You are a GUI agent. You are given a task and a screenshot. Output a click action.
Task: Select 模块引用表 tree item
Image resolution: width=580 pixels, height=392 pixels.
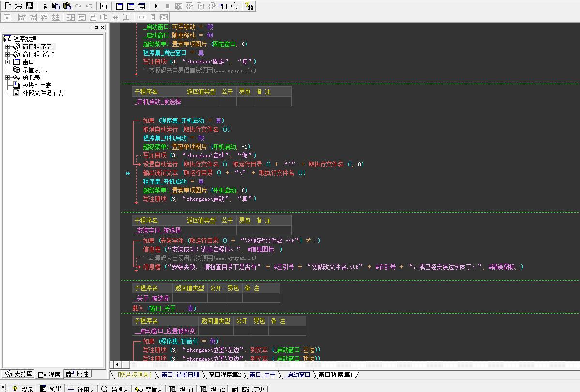pyautogui.click(x=37, y=86)
